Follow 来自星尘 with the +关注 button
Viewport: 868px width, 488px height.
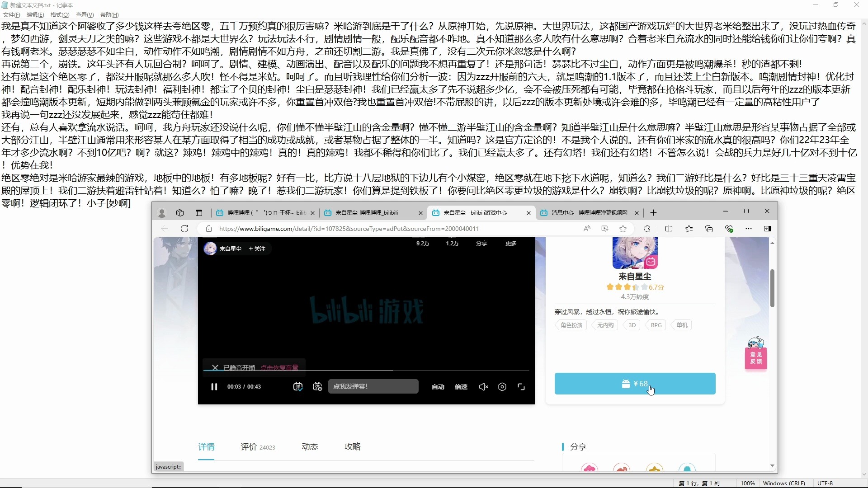coord(257,249)
